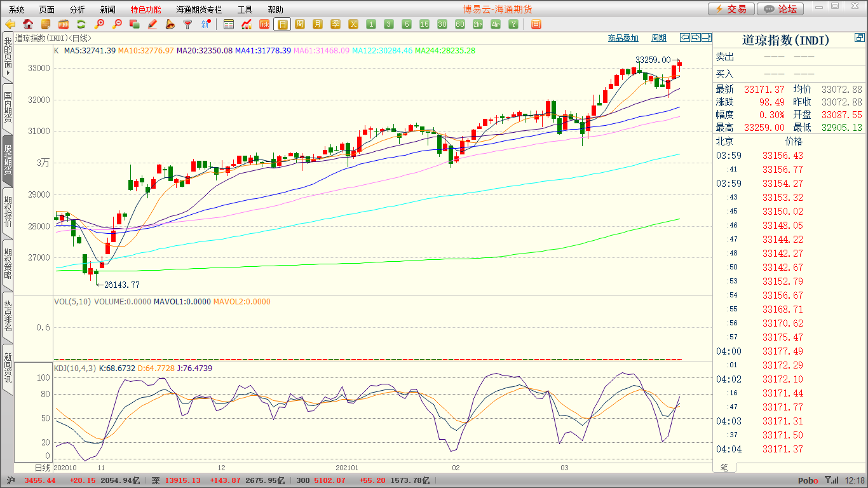868x488 pixels.
Task: Open the 特色功能 menu
Action: (x=146, y=10)
